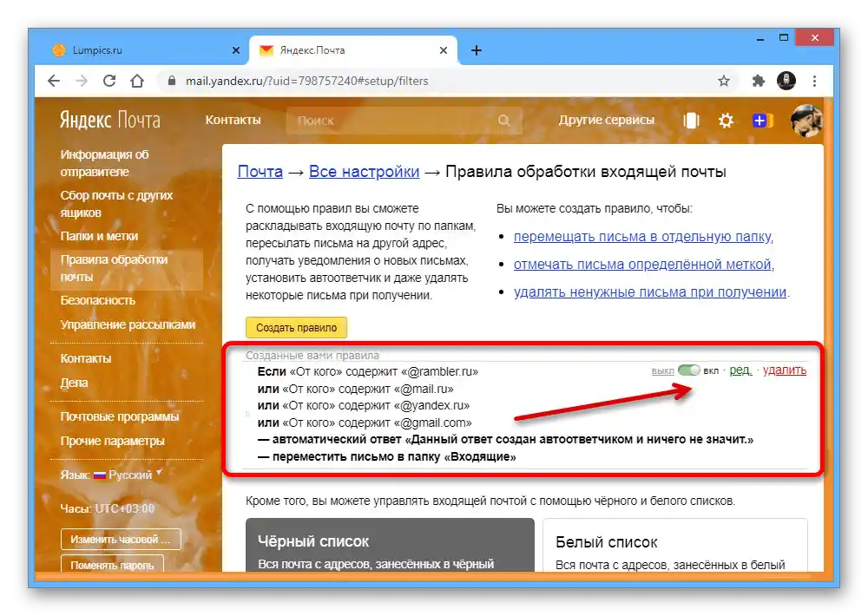Viewport: 868px width, 616px height.
Task: Click link перемещать письма в отдельную папку
Action: coord(642,236)
